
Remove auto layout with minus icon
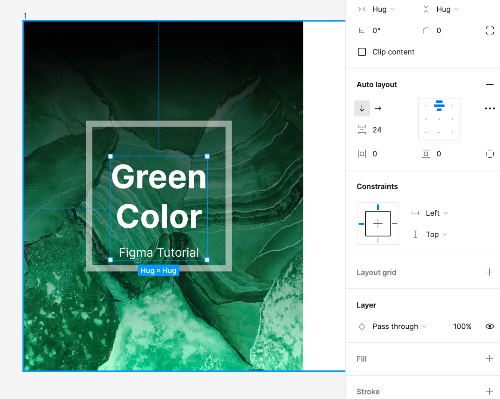[490, 85]
